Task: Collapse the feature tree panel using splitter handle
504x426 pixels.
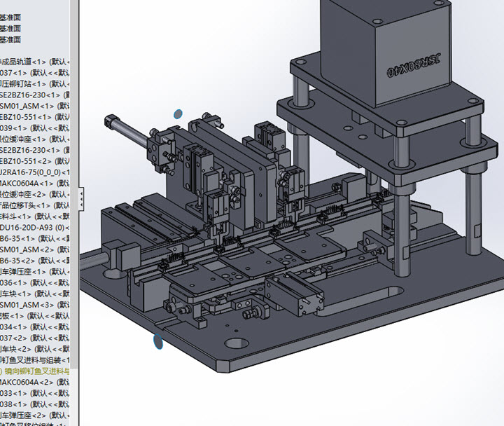Action: click(82, 195)
